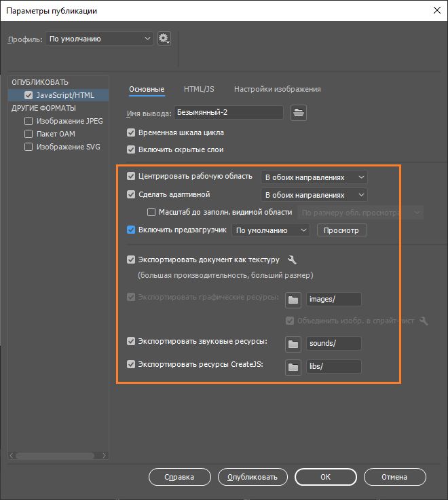This screenshot has width=448, height=500.
Task: Open center stage direction dropdown
Action: [314, 177]
